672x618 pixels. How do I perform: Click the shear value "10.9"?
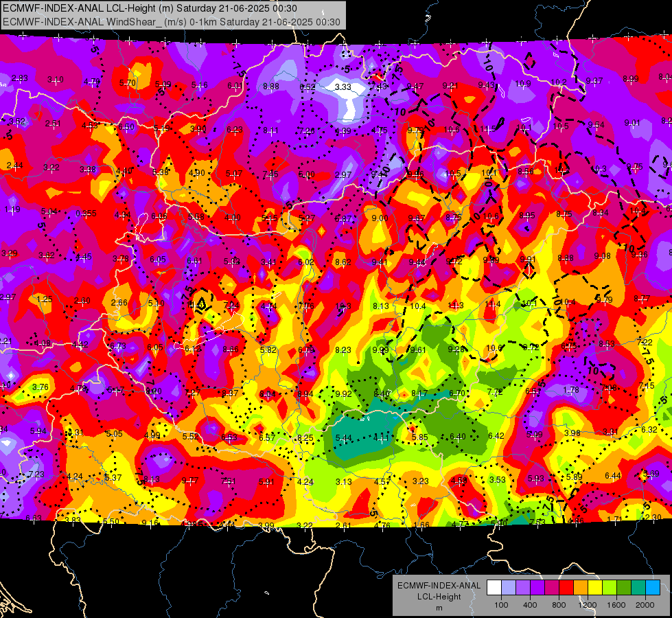[x=523, y=84]
